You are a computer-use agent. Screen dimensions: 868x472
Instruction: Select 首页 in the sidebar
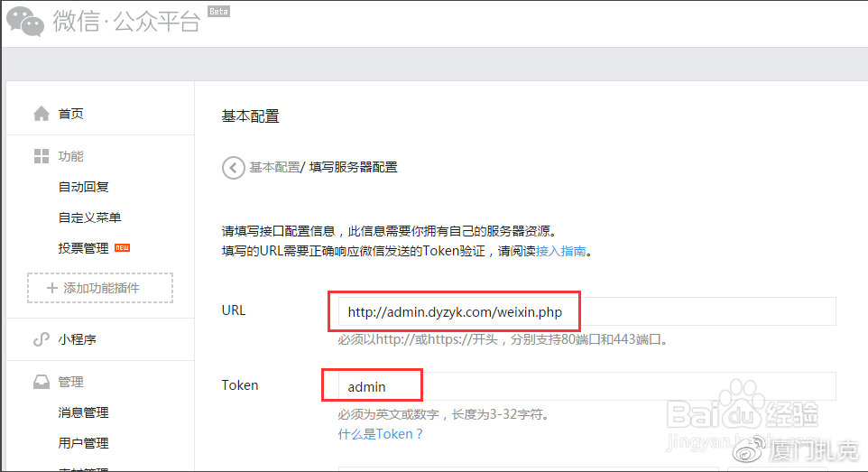coord(71,114)
